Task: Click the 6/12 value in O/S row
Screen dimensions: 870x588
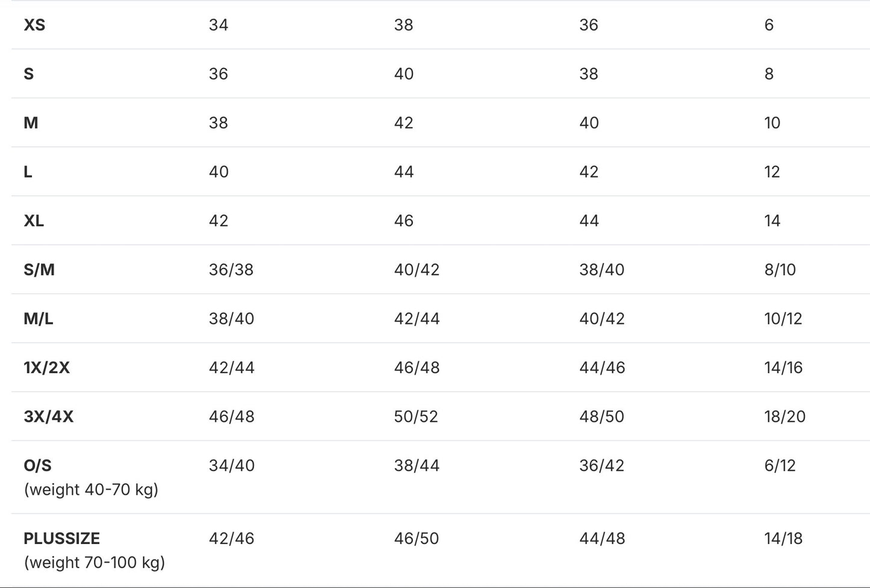Action: 780,465
